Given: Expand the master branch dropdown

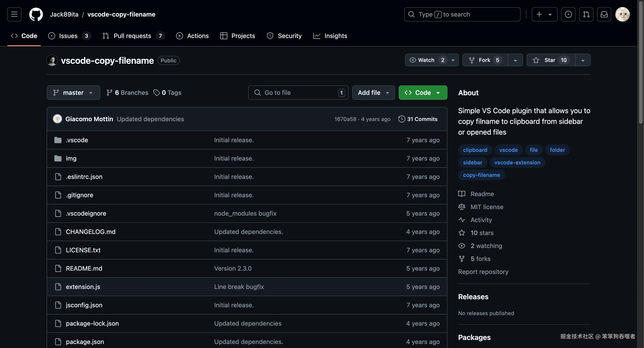Looking at the screenshot, I should [73, 93].
